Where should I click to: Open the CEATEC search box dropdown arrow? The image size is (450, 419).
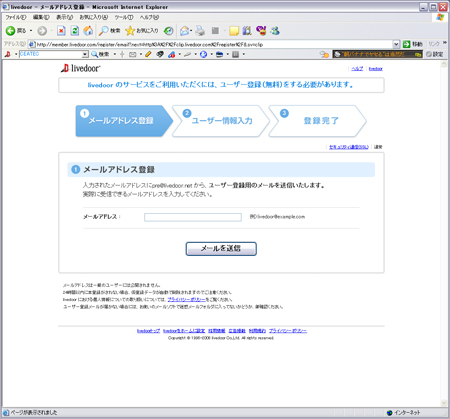pos(85,54)
